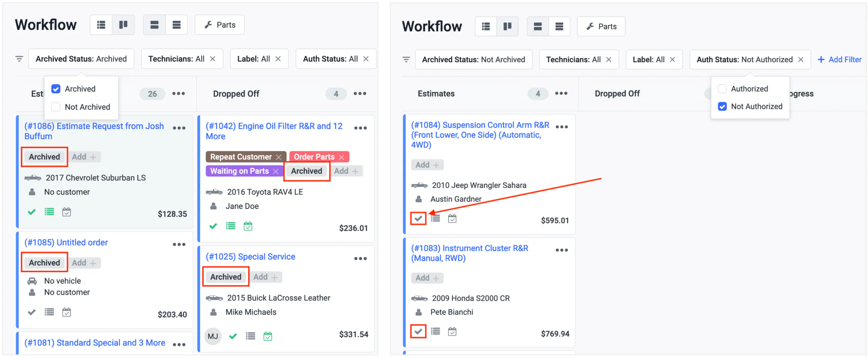Toggle authorization checkmark on order #1084
Image resolution: width=868 pixels, height=358 pixels.
coord(418,219)
